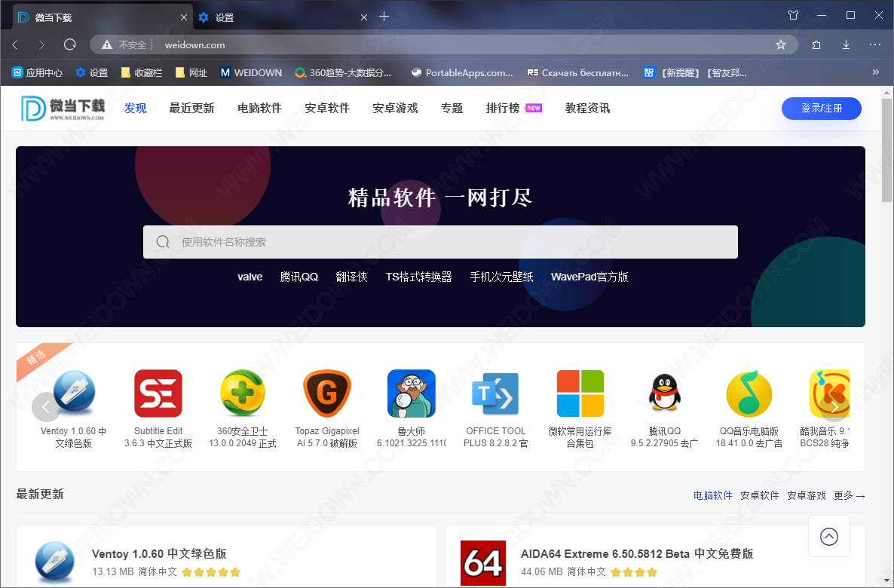Open the 最近更新 nav item
Image resolution: width=894 pixels, height=588 pixels.
(x=191, y=109)
